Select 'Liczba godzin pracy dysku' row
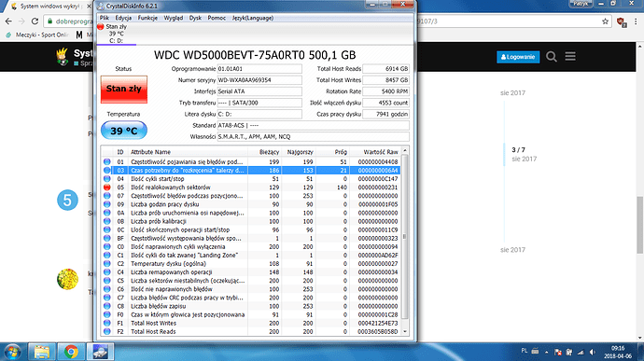This screenshot has width=644, height=361. click(251, 204)
